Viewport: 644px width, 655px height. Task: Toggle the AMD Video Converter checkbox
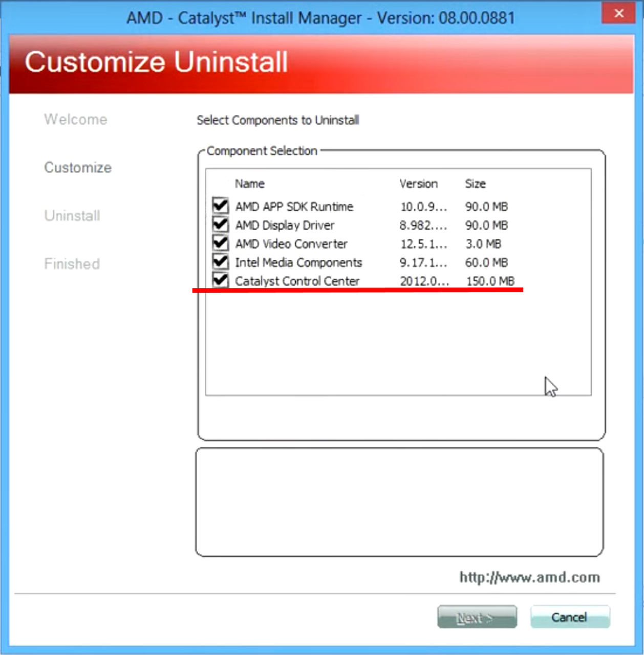click(221, 243)
